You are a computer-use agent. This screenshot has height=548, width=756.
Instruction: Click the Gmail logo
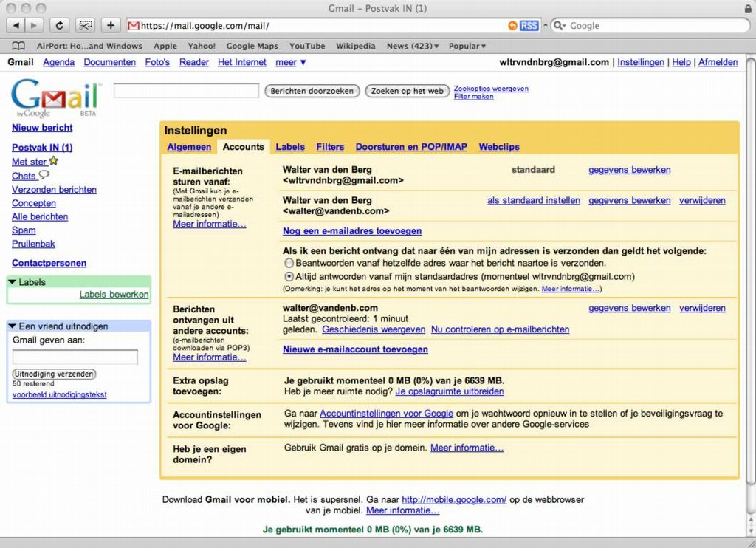point(55,97)
